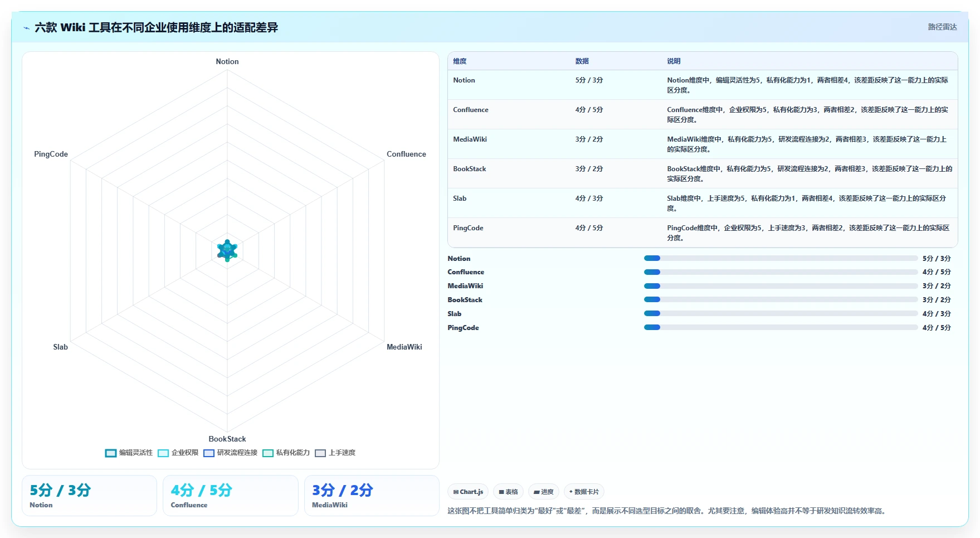Click the Chart.js chip
This screenshot has height=538, width=980.
(468, 492)
